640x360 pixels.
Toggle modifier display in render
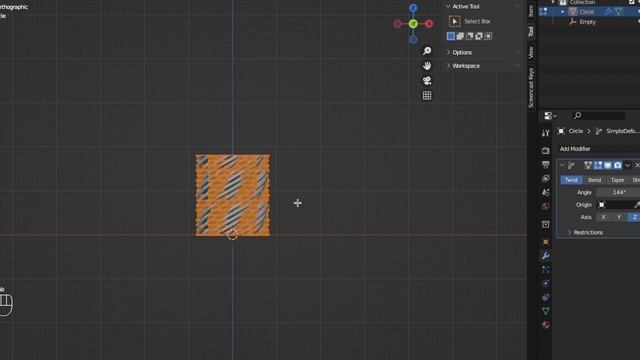(x=618, y=165)
